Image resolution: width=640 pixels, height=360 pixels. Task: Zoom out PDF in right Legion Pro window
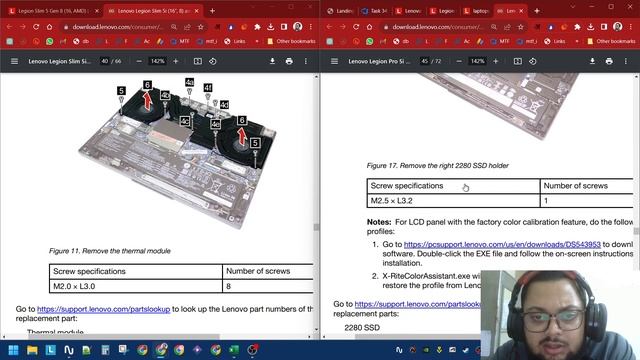coord(459,61)
